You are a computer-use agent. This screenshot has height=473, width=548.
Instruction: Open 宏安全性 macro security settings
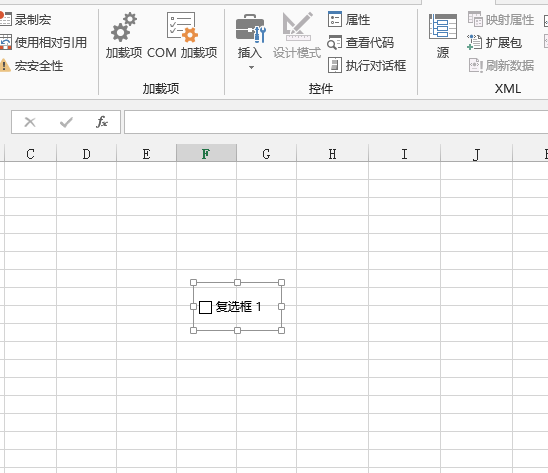click(x=31, y=65)
